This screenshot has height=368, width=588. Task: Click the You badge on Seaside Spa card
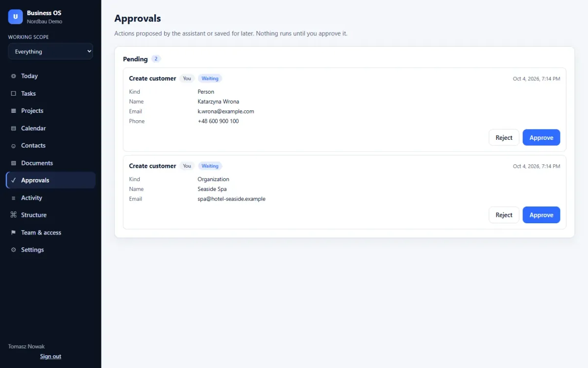[187, 166]
